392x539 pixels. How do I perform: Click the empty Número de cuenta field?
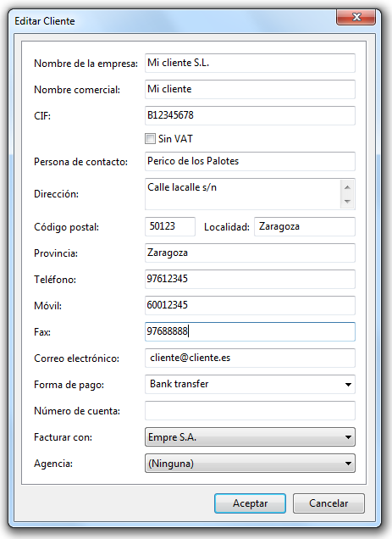click(250, 410)
